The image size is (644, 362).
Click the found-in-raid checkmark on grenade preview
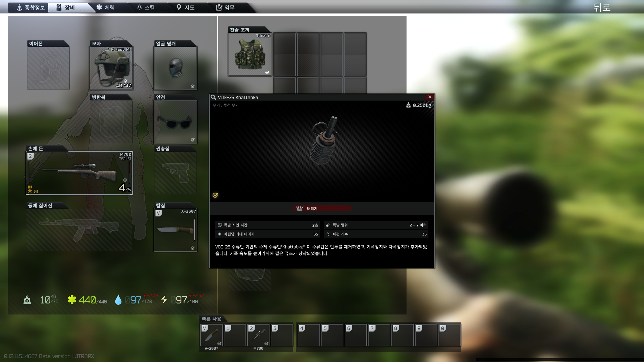pos(215,195)
